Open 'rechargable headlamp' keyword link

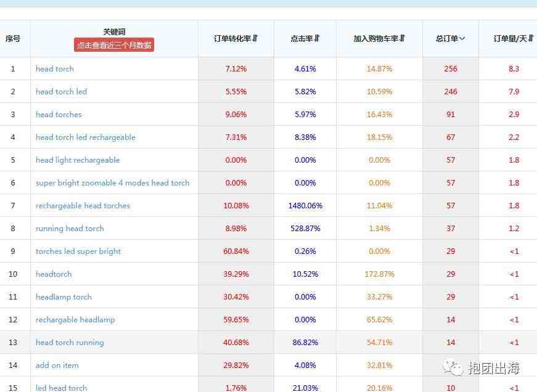click(x=75, y=320)
